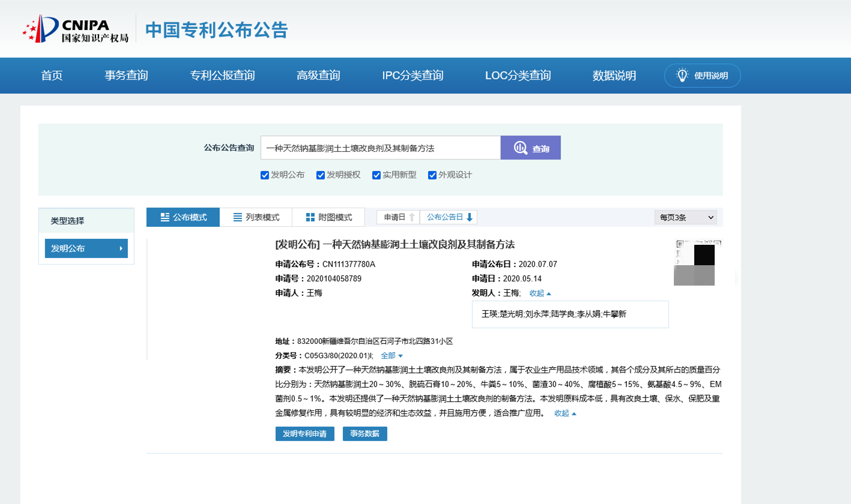Click applicant name 王梅

point(315,293)
